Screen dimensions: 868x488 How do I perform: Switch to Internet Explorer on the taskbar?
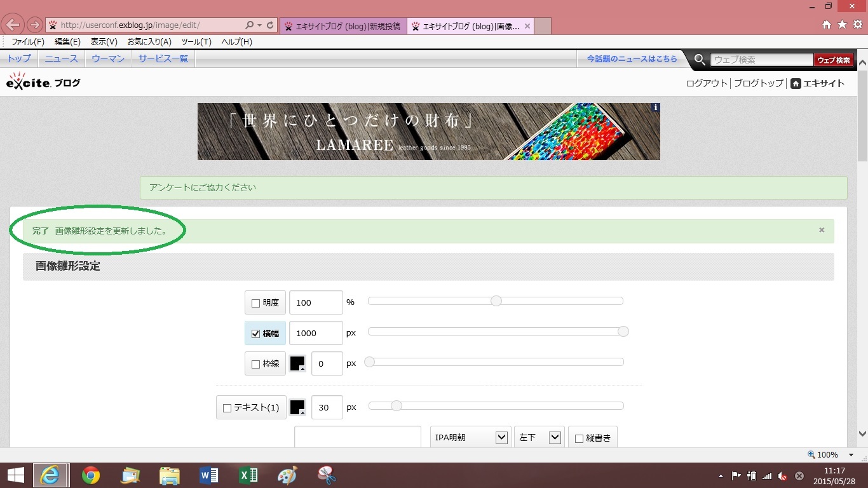tap(51, 475)
